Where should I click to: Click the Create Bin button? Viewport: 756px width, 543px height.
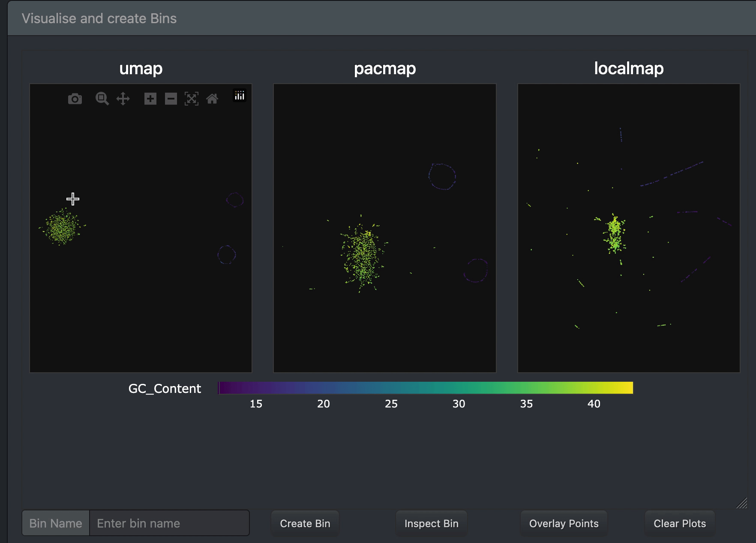[305, 523]
